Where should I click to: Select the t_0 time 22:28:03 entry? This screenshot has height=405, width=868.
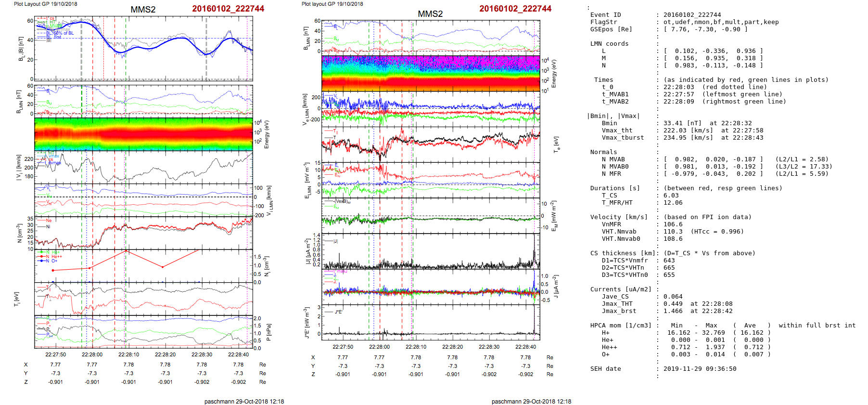click(678, 87)
